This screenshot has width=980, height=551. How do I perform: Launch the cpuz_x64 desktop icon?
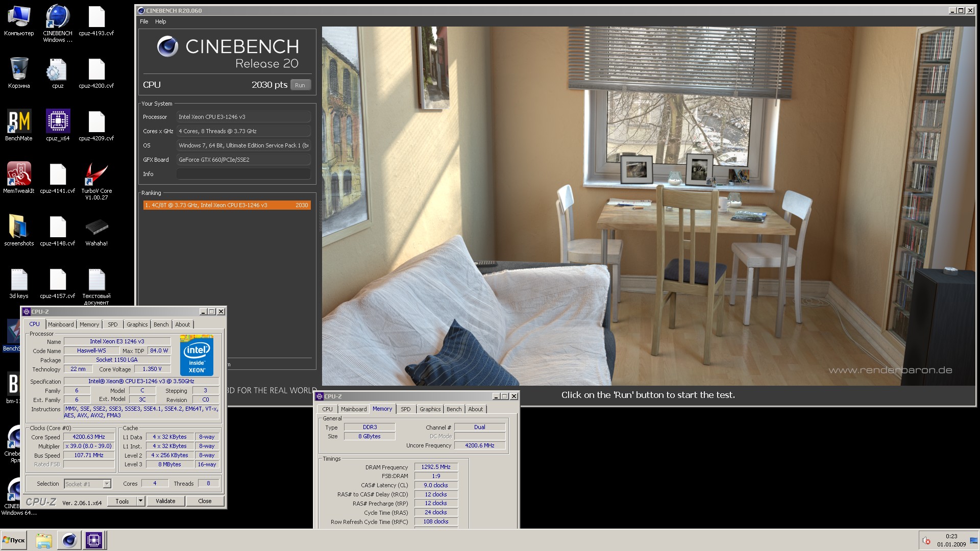pyautogui.click(x=58, y=126)
